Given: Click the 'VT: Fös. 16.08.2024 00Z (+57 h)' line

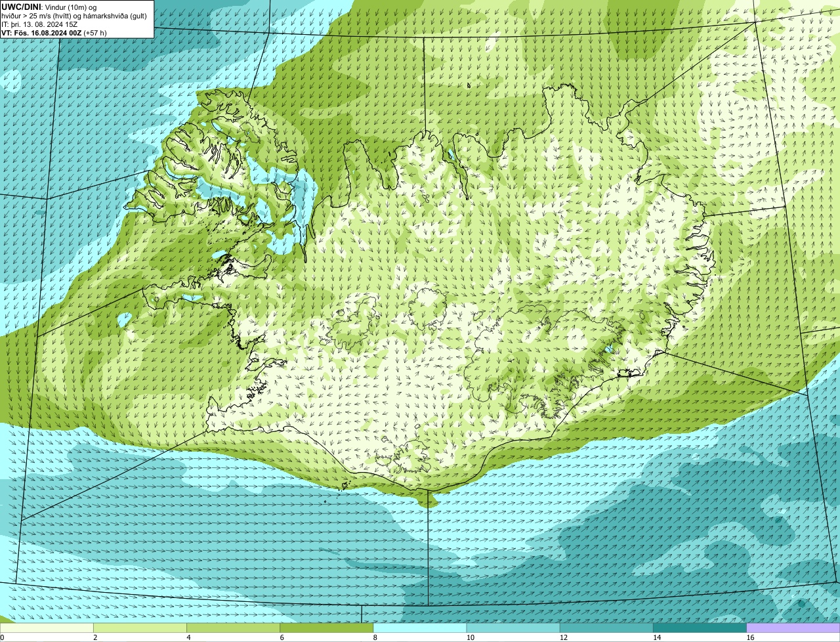Looking at the screenshot, I should pyautogui.click(x=54, y=32).
